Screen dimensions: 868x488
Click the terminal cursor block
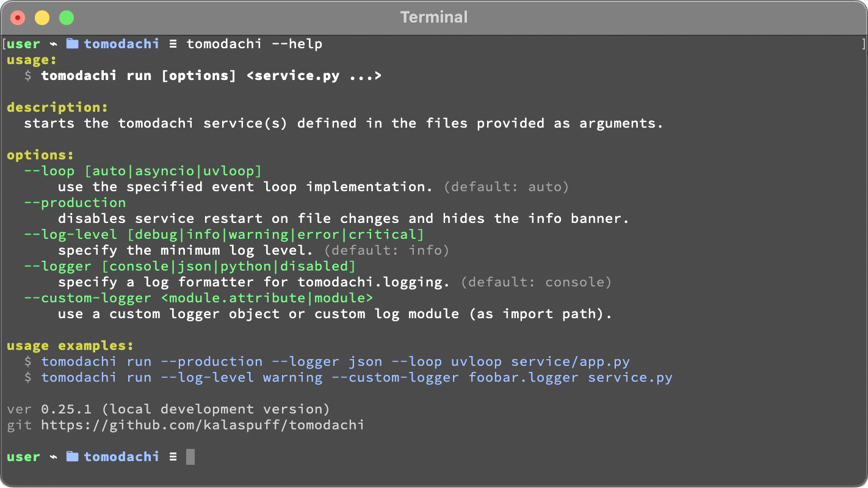190,456
